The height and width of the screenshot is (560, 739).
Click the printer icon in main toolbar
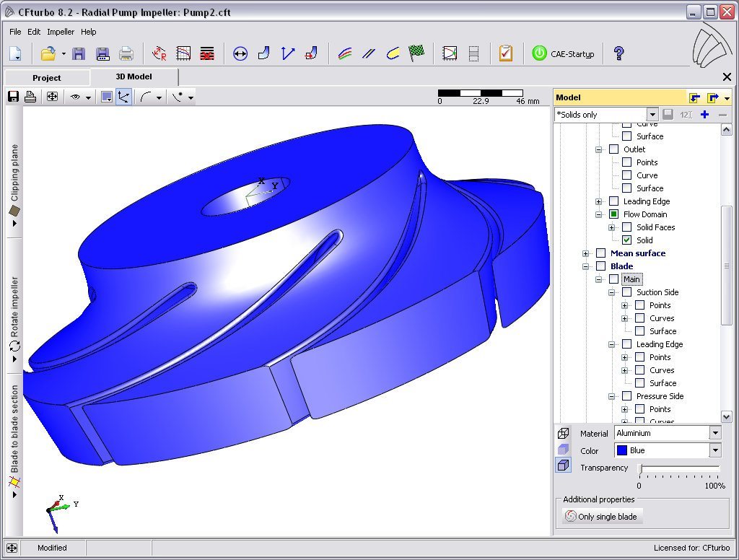click(x=126, y=53)
